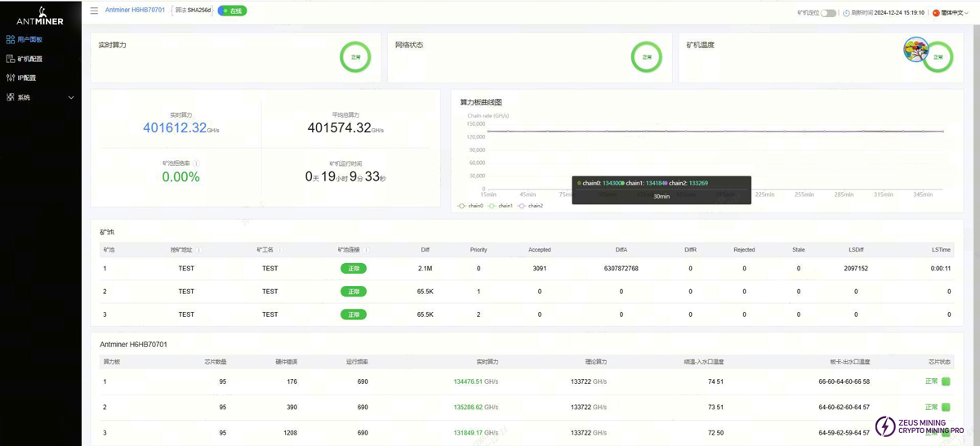
Task: Click the 算力板曲线图 chart title
Action: 481,102
